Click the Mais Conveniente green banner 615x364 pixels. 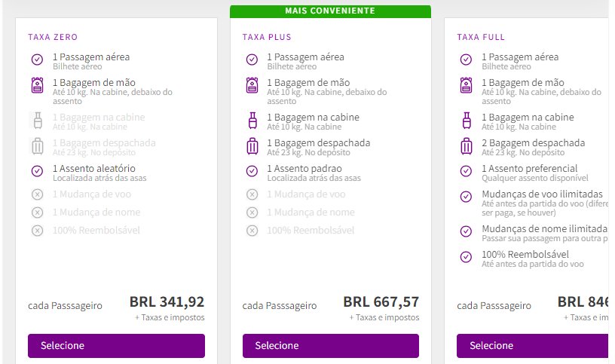click(330, 11)
